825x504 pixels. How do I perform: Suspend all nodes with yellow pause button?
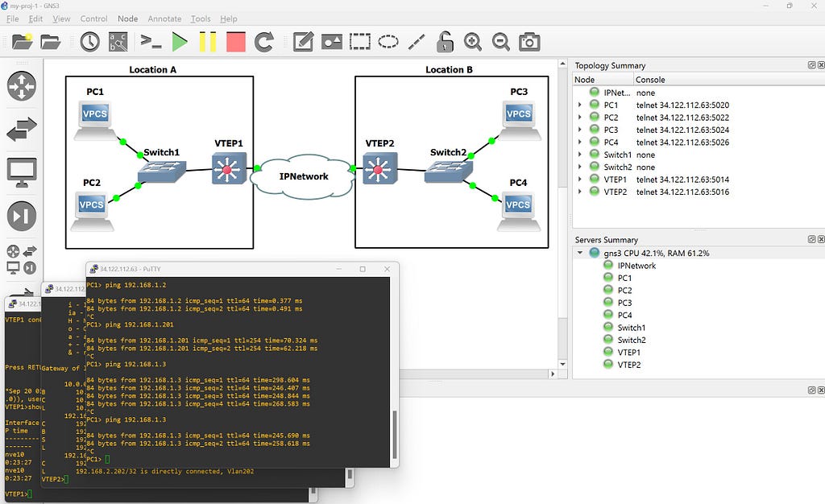(x=208, y=42)
